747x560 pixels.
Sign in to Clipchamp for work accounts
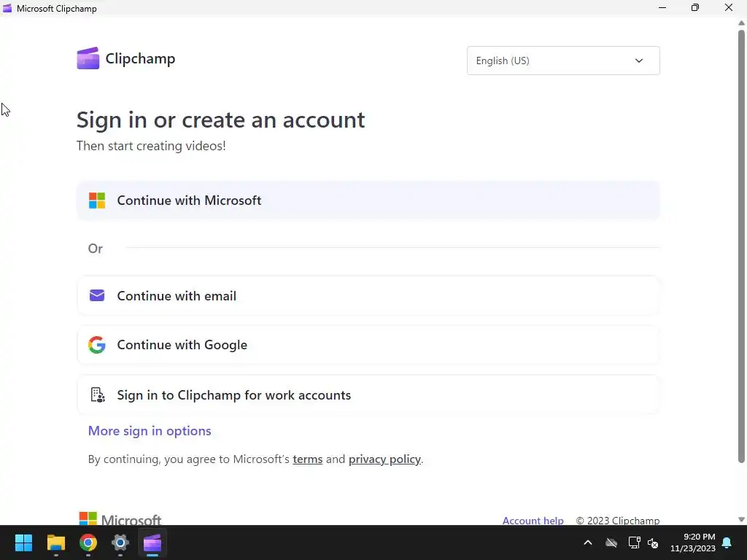click(x=368, y=394)
